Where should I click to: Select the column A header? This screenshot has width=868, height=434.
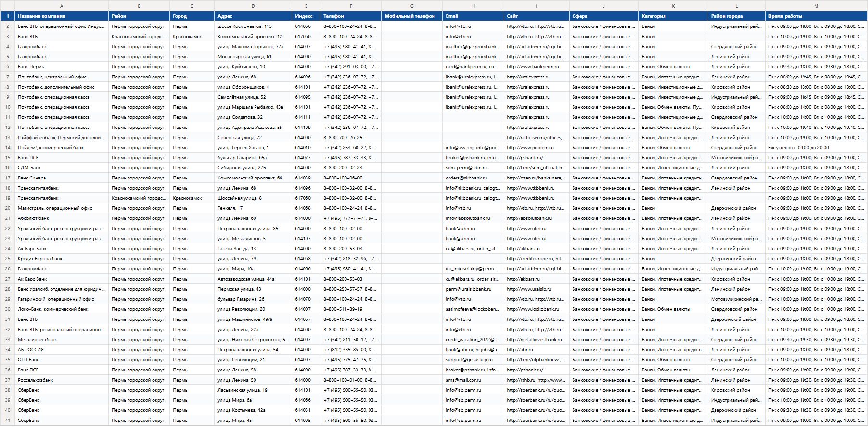tap(62, 6)
